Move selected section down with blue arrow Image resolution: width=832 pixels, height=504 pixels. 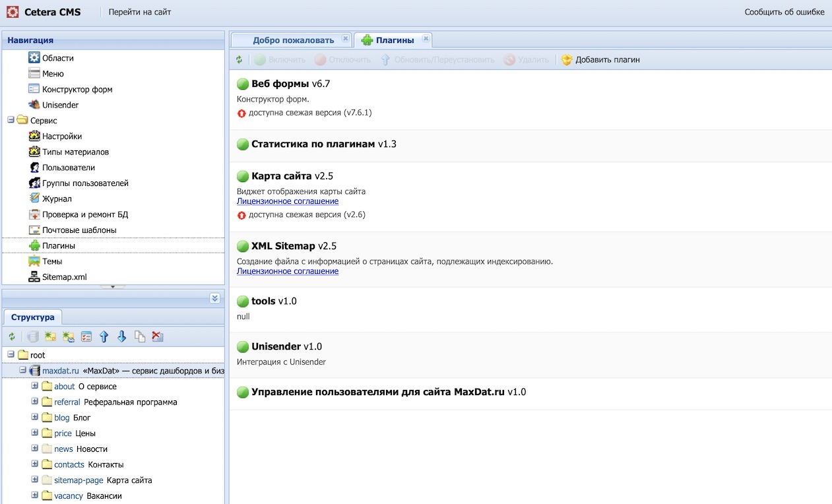pyautogui.click(x=121, y=337)
